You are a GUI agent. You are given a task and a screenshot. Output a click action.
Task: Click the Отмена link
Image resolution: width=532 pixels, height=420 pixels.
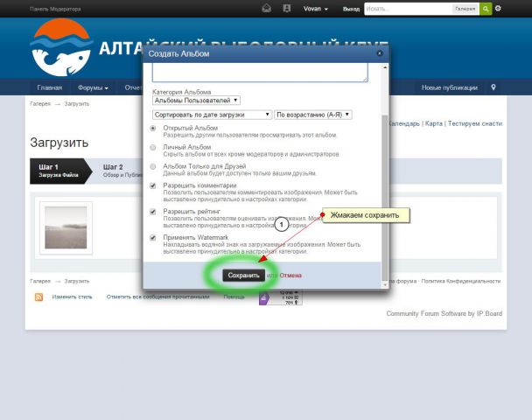click(x=290, y=275)
